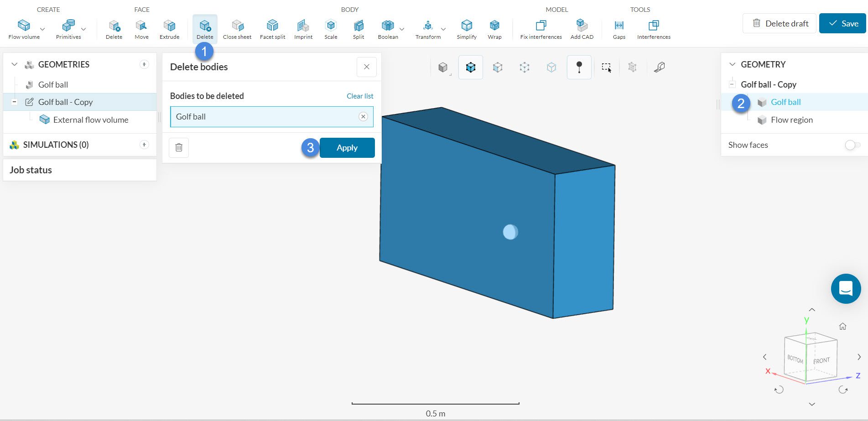Expand the Flow volume dropdown arrow
The image size is (868, 421).
point(42,29)
